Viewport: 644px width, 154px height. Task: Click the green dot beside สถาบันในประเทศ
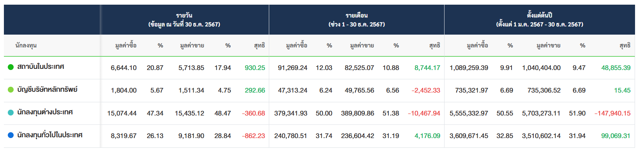click(x=11, y=67)
